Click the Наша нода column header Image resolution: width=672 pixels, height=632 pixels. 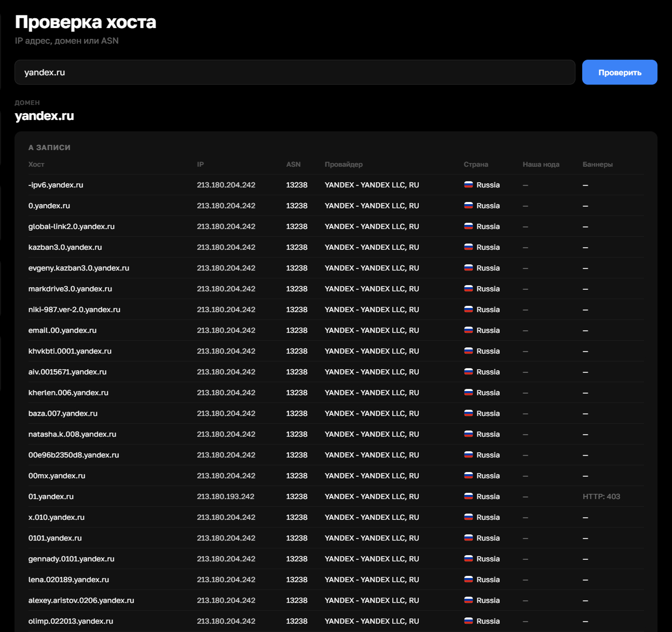[541, 164]
